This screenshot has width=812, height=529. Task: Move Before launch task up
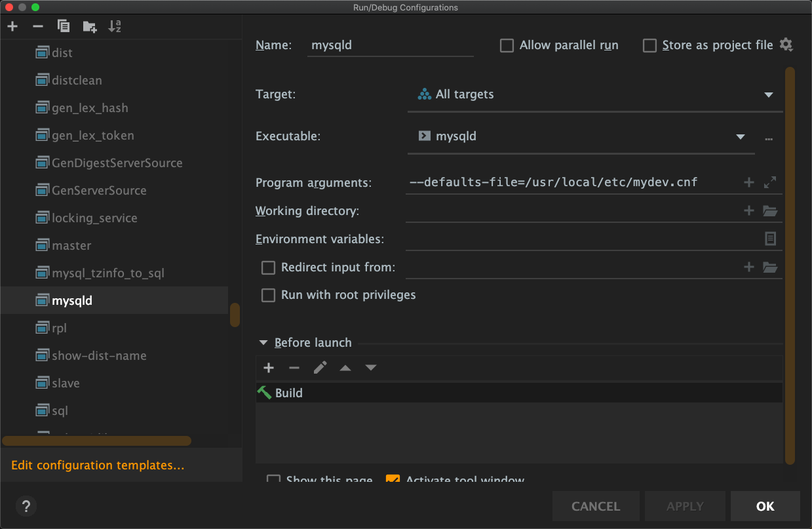pyautogui.click(x=345, y=368)
